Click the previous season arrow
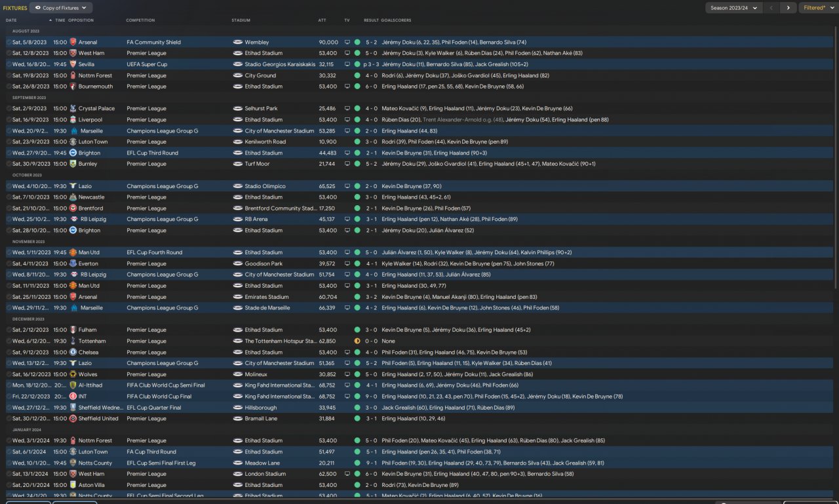The image size is (839, 504). click(x=771, y=8)
